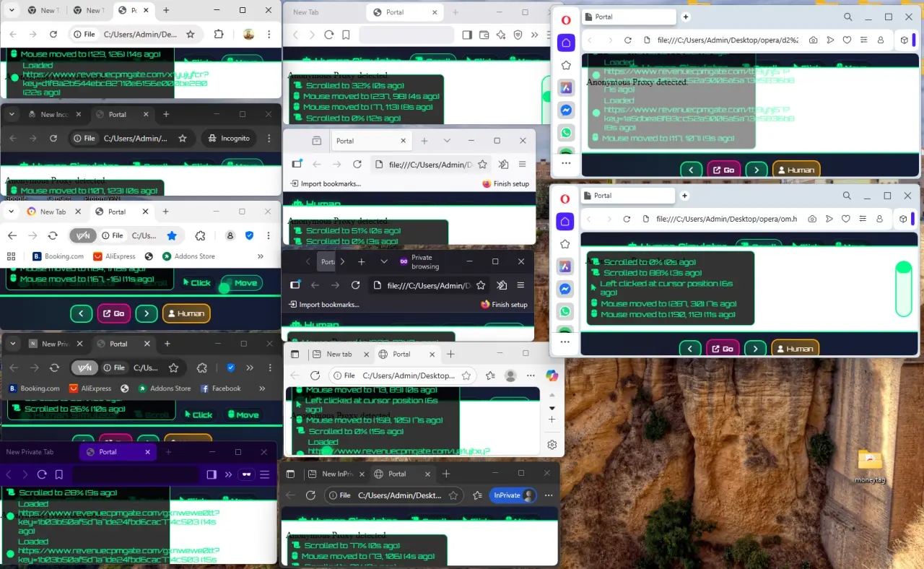924x569 pixels.
Task: Click the Go button in the top Opera page
Action: tap(723, 170)
